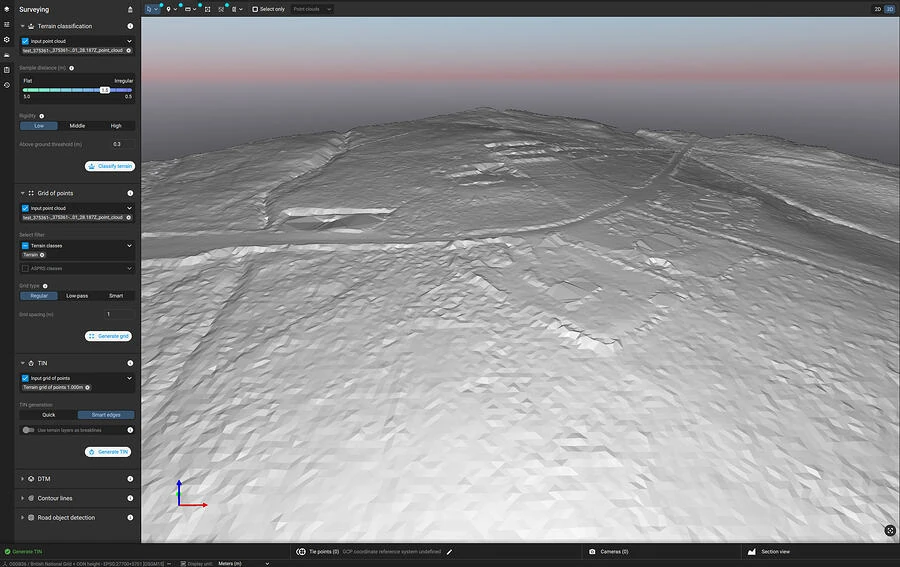Click the Generate grid button
900x567 pixels.
[x=108, y=336]
